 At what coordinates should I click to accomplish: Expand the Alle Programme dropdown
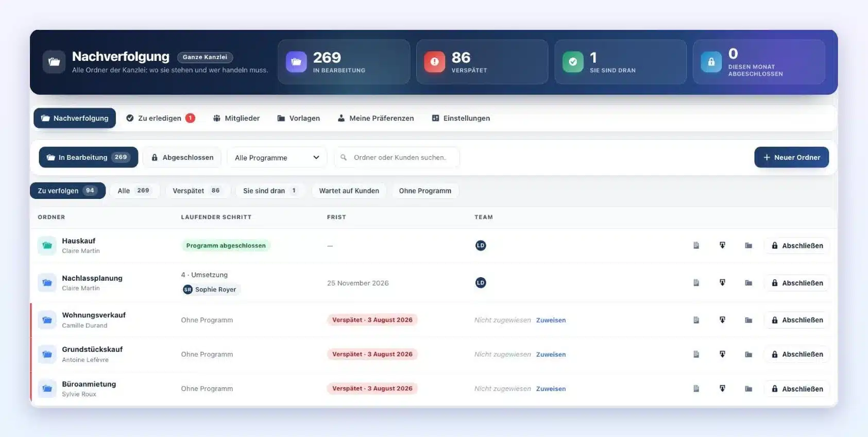click(277, 157)
